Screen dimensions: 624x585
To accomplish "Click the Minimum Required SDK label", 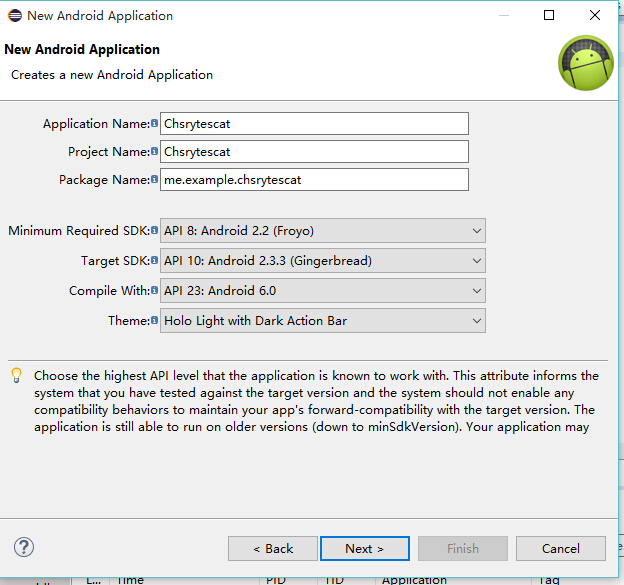I will click(x=79, y=230).
